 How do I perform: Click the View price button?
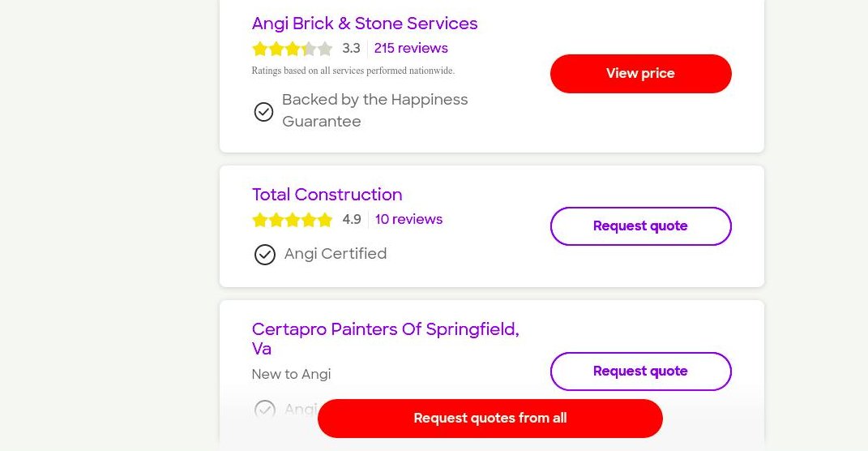click(x=640, y=74)
